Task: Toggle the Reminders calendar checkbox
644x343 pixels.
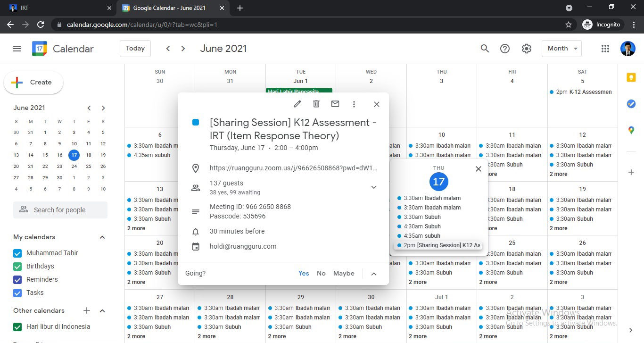Action: [18, 279]
